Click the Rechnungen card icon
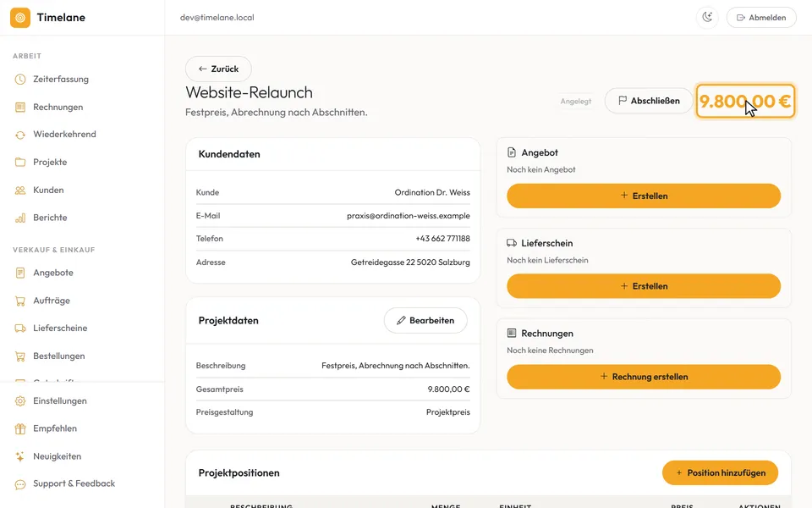This screenshot has width=812, height=508. coord(512,333)
